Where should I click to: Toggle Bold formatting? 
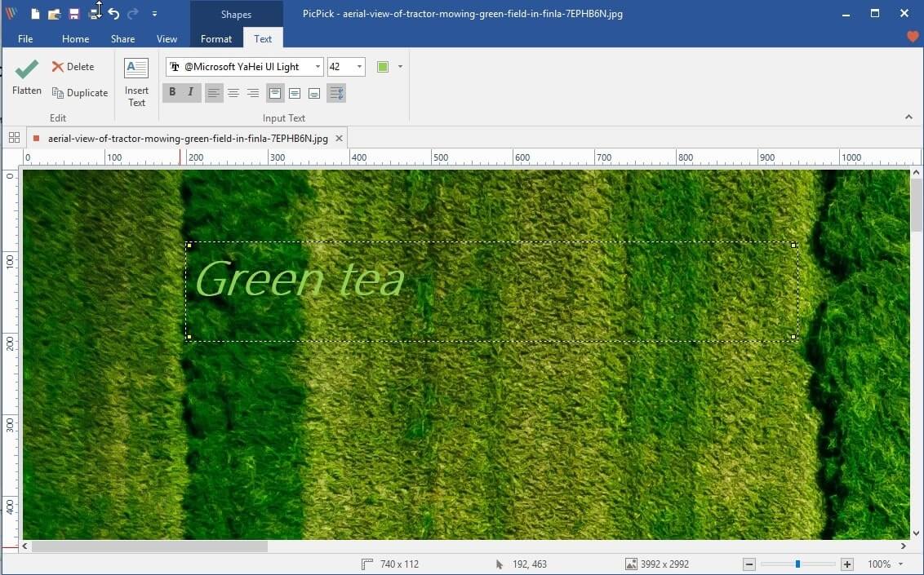172,92
